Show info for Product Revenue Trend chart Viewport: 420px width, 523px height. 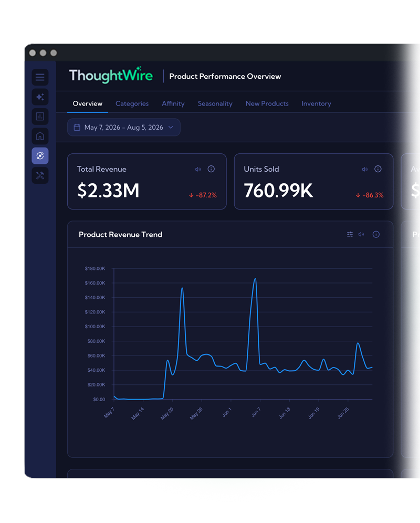click(x=376, y=235)
